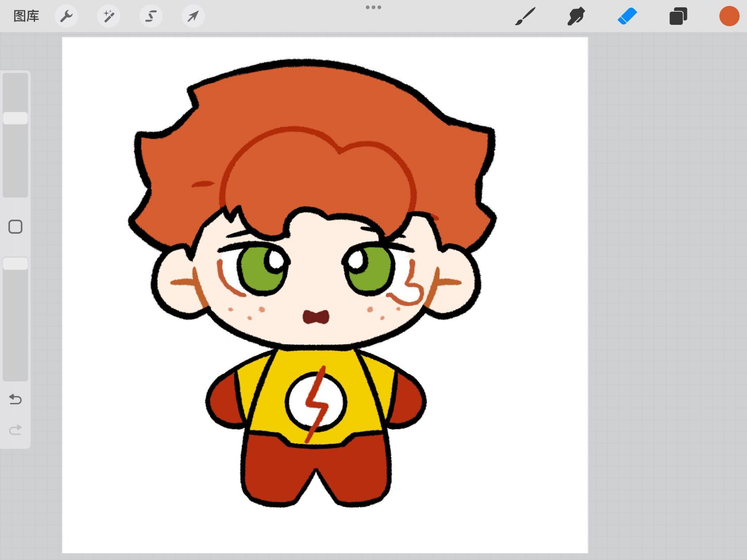Redo the last undone action
Viewport: 747px width, 560px height.
pyautogui.click(x=16, y=430)
